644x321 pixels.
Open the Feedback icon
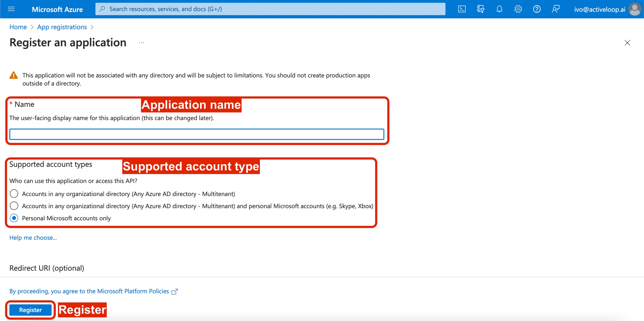(555, 9)
